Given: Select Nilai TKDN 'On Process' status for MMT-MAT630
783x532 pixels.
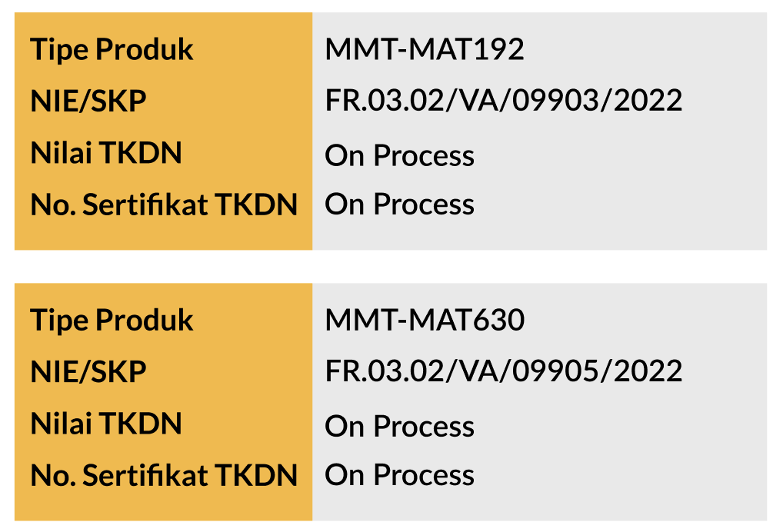Looking at the screenshot, I should tap(399, 426).
